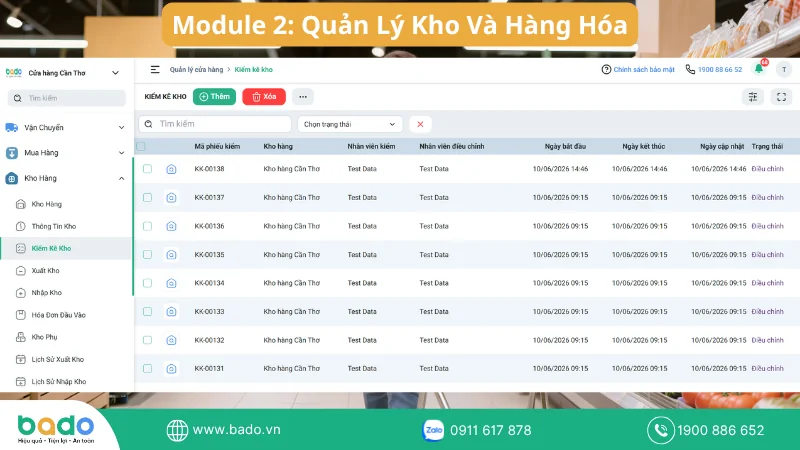
Task: Click the phone icon beside hotline
Action: coord(690,69)
